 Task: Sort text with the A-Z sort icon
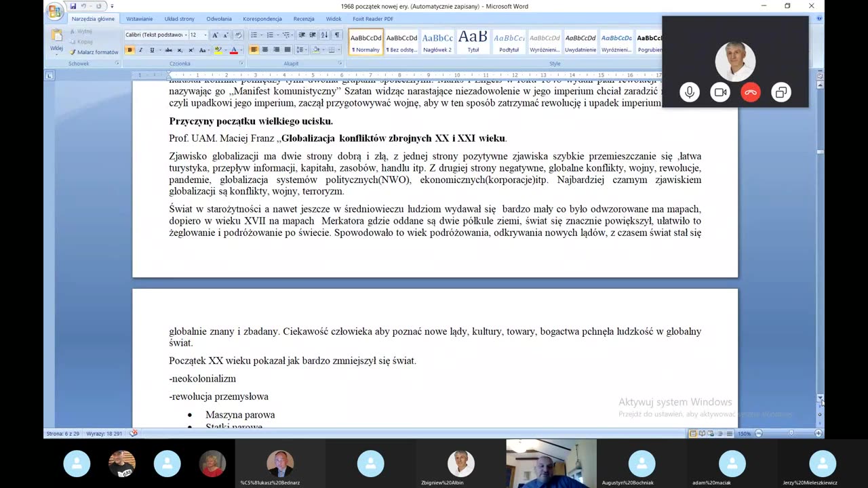click(x=324, y=35)
